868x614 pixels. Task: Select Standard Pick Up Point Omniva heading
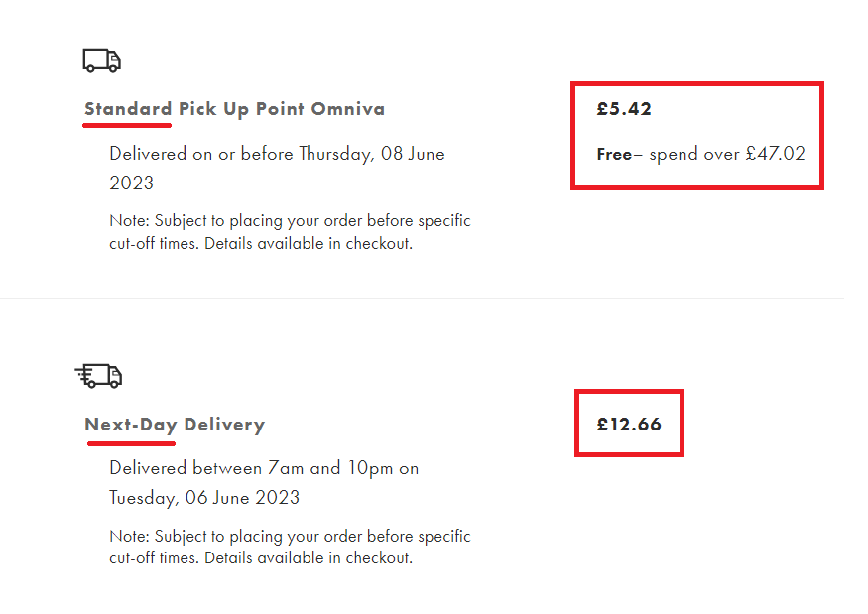coord(235,109)
